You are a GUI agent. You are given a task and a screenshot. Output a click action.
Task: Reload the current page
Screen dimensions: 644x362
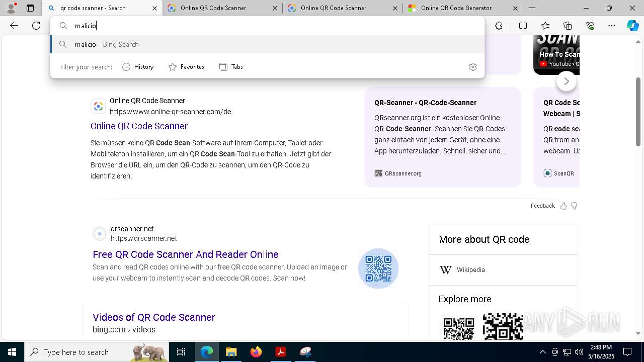36,26
